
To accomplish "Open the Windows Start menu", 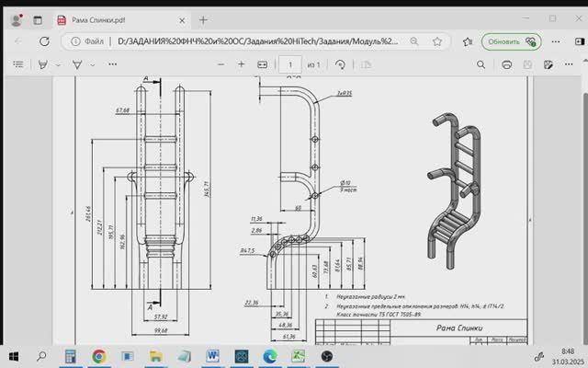I will click(x=14, y=356).
